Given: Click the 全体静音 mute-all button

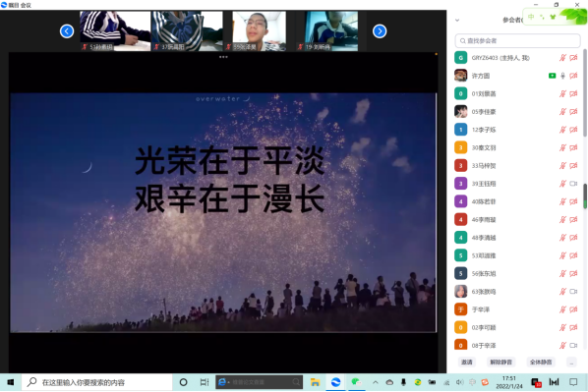Looking at the screenshot, I should pyautogui.click(x=541, y=362).
